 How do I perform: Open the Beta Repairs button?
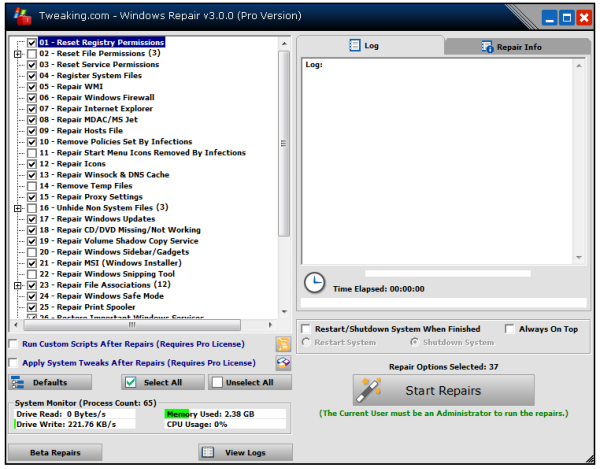[x=55, y=452]
